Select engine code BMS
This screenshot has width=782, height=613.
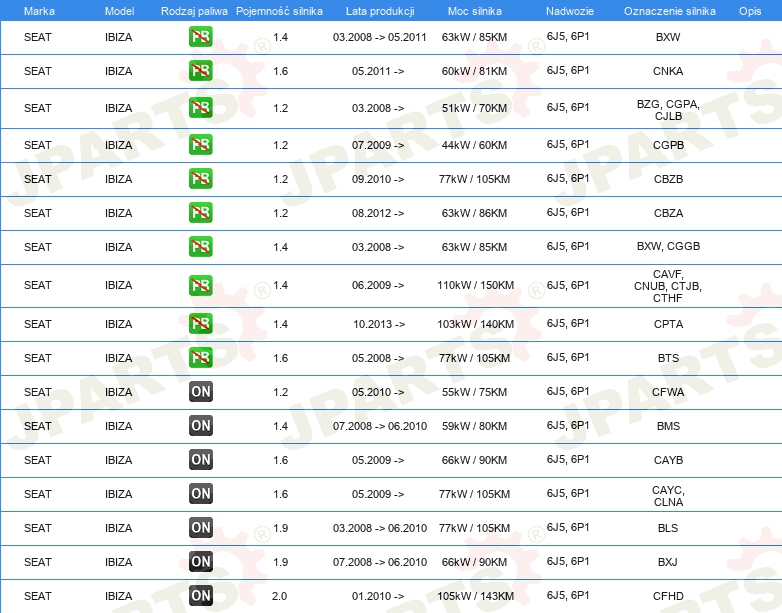pyautogui.click(x=668, y=426)
